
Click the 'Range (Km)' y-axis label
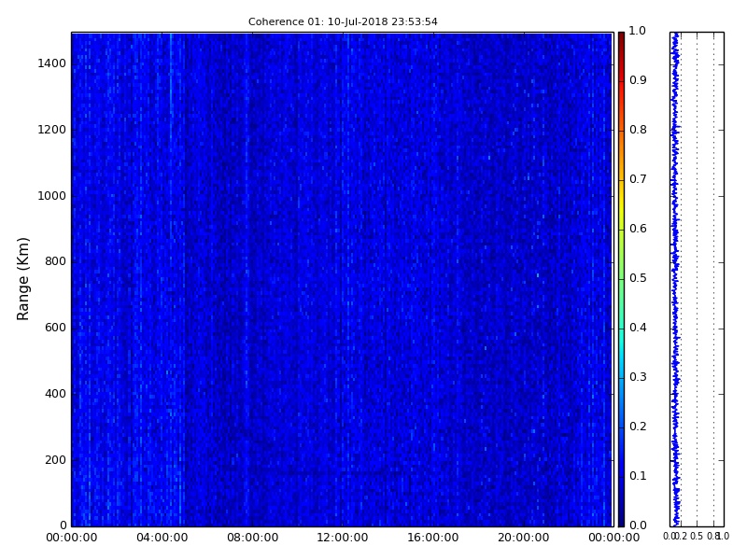(x=22, y=278)
